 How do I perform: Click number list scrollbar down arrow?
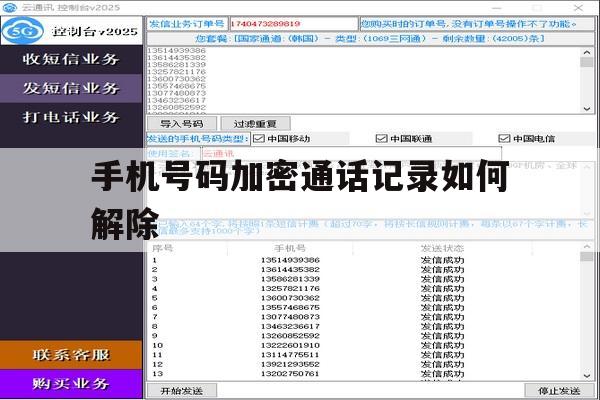tap(587, 109)
